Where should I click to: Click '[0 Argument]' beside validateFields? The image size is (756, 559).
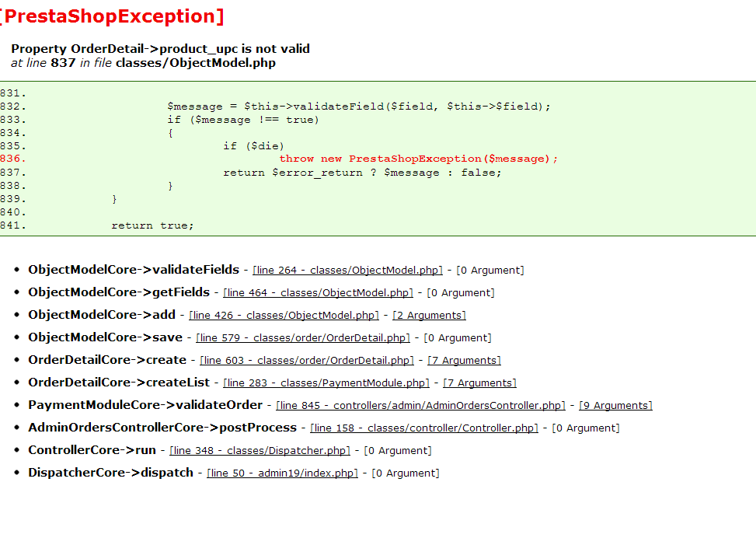[489, 270]
